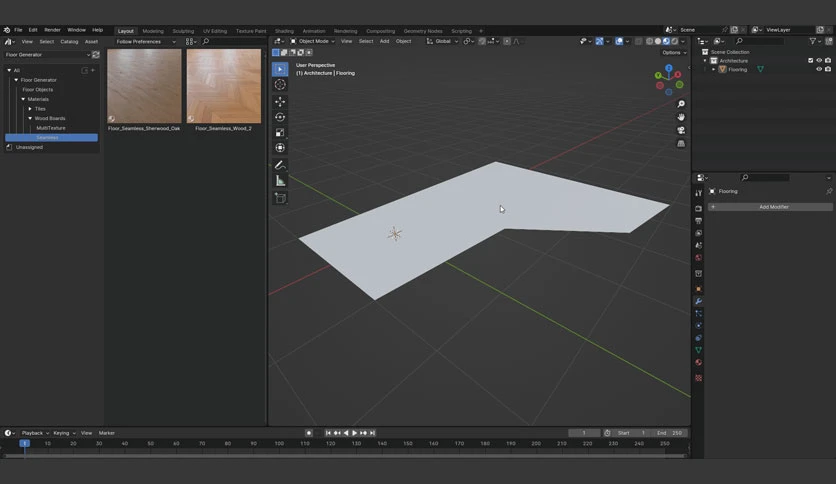836x484 pixels.
Task: Click the viewport zoom magnifier icon
Action: 681,104
